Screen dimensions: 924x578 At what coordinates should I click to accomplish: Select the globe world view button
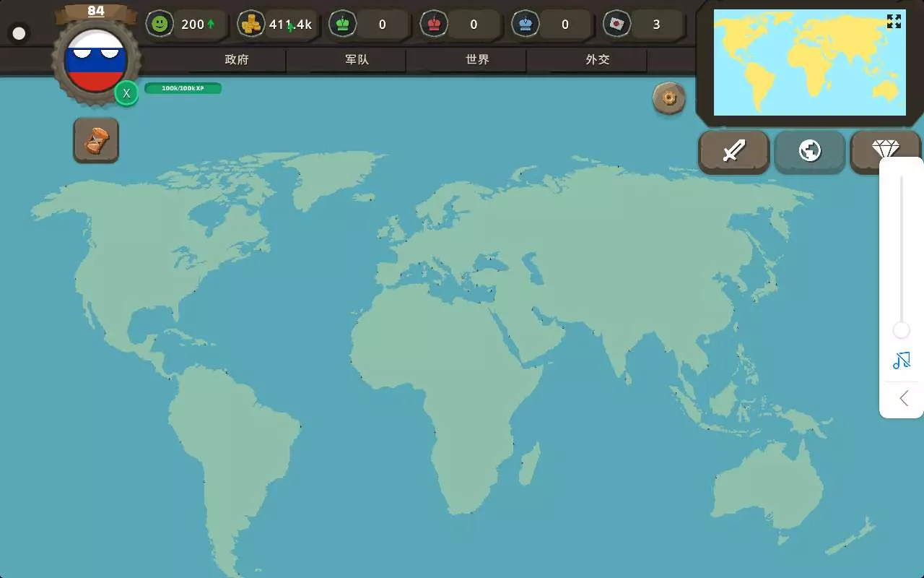(809, 151)
